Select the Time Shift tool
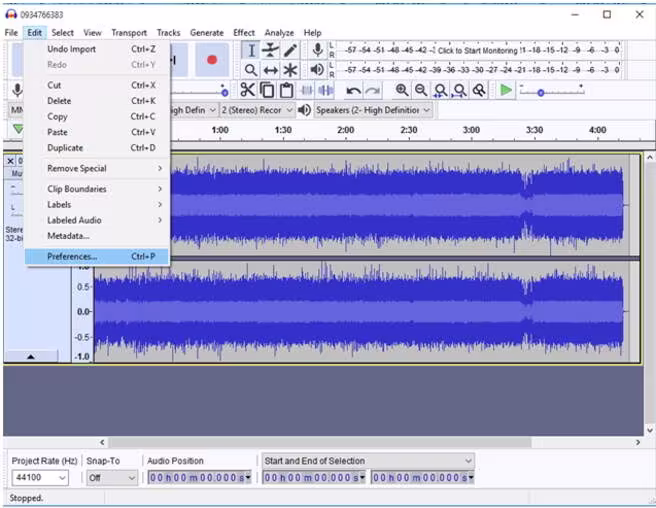 click(x=271, y=70)
